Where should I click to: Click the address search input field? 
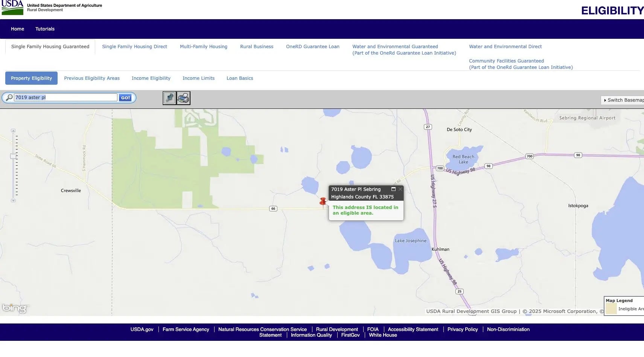tap(65, 98)
